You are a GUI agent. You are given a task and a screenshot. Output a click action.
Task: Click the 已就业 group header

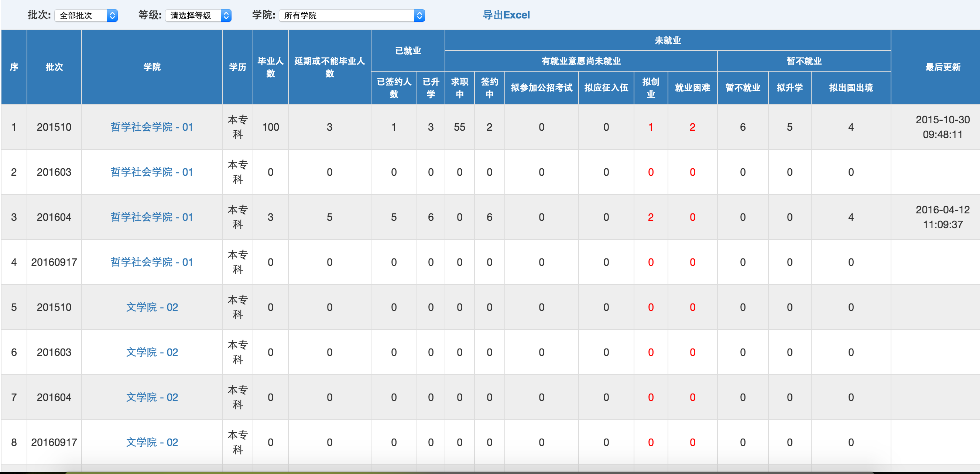[x=408, y=51]
